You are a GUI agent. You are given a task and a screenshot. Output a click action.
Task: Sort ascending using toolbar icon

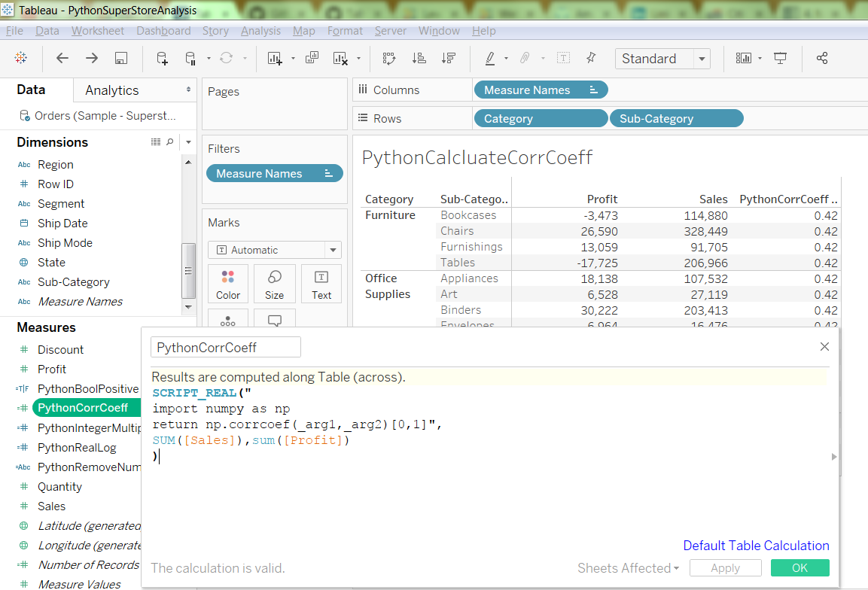pos(419,59)
